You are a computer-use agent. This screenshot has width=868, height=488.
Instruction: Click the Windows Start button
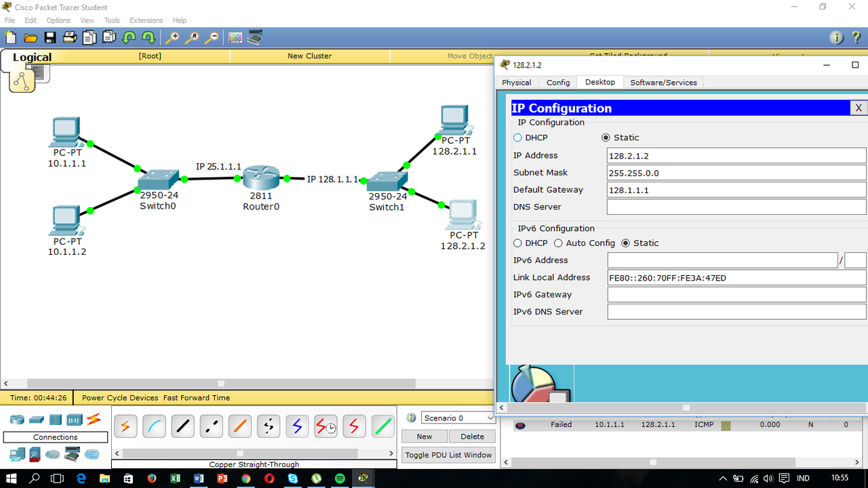point(12,479)
